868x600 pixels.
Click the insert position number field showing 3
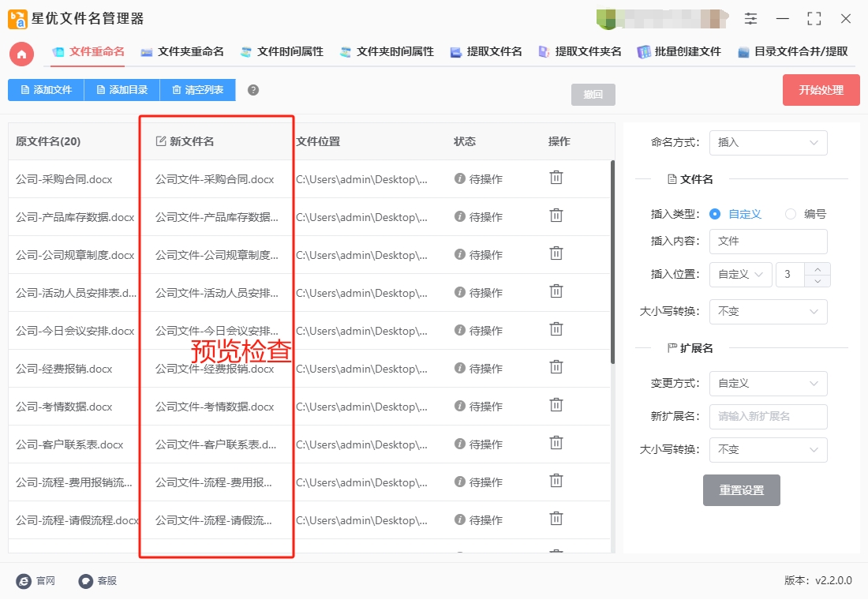pyautogui.click(x=790, y=275)
